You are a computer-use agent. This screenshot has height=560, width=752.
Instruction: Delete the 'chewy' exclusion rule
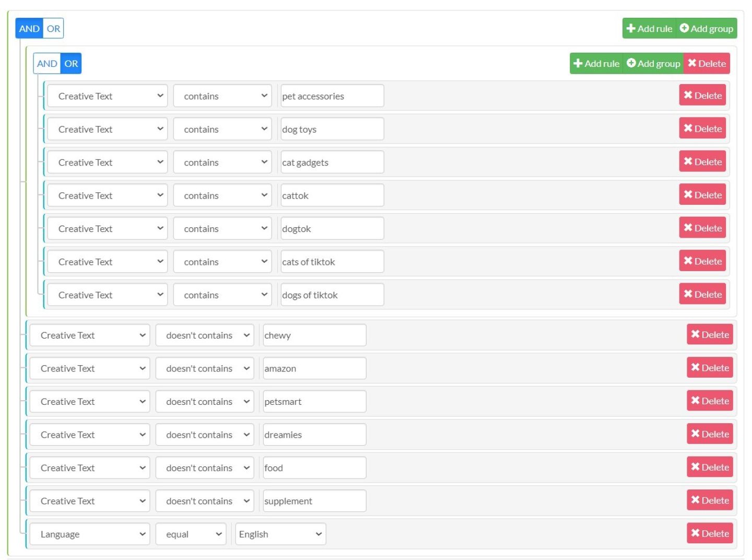pos(710,335)
